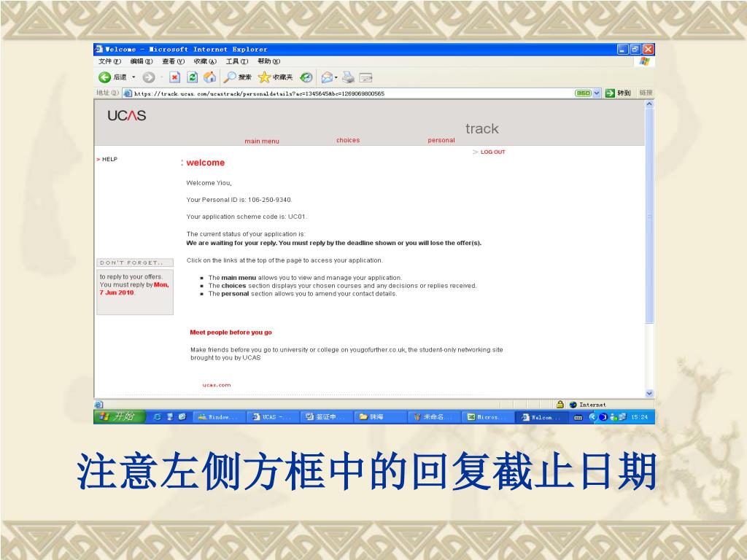Switch to 珠海 folder taskbar button
Image resolution: width=747 pixels, height=560 pixels.
(380, 416)
